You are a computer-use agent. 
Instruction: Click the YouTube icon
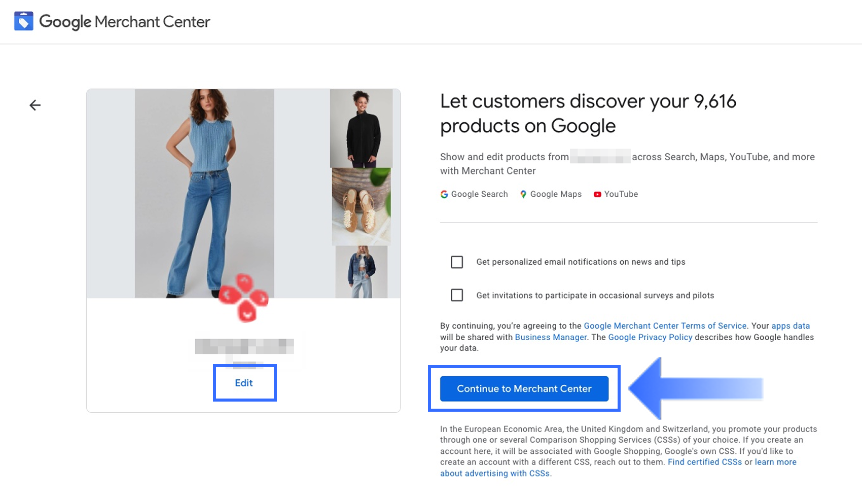[597, 194]
